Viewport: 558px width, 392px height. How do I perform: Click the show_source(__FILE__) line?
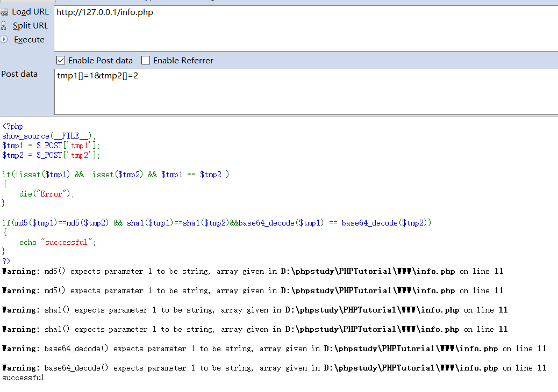[x=49, y=136]
